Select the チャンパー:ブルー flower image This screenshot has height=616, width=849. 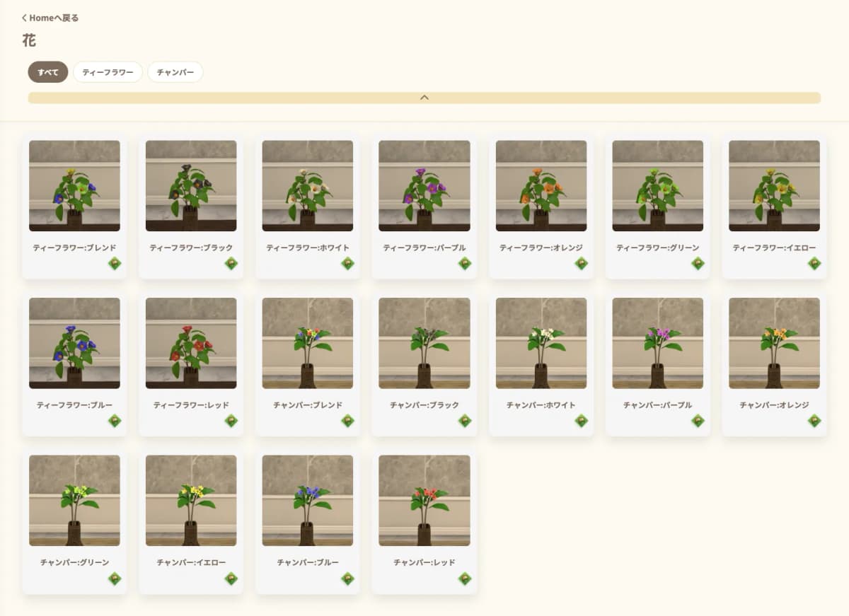[x=308, y=500]
